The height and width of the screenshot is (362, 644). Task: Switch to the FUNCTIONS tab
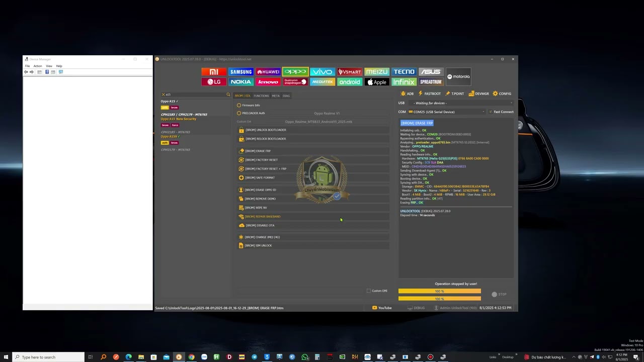click(x=261, y=96)
